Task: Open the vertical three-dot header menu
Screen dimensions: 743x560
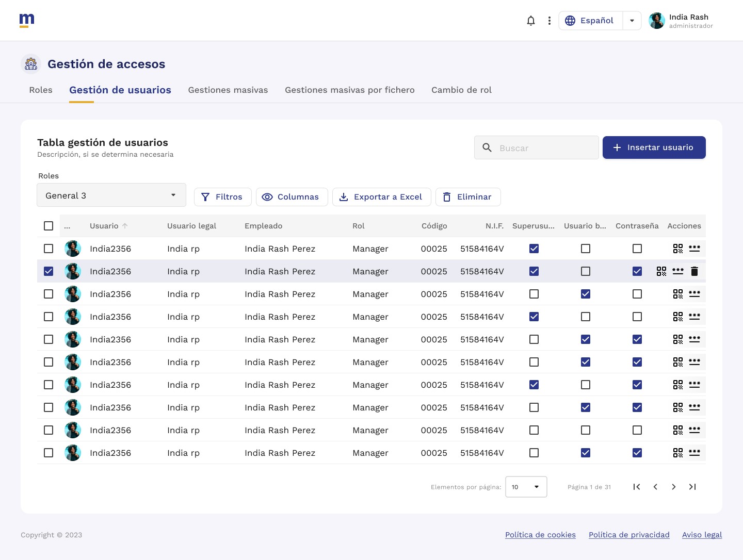Action: click(550, 21)
